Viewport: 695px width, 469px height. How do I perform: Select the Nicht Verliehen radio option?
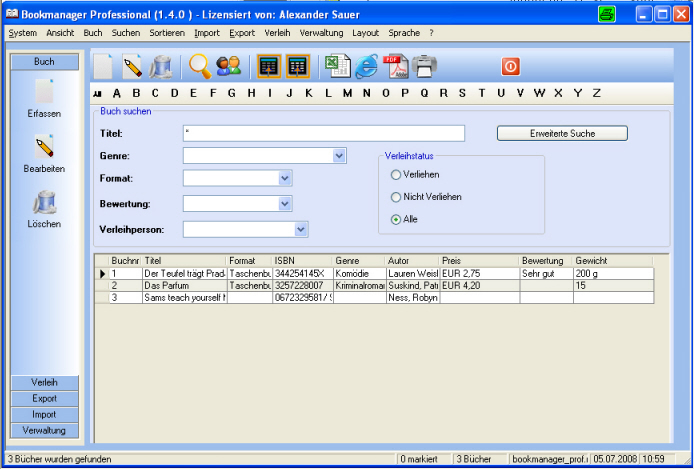(x=396, y=197)
